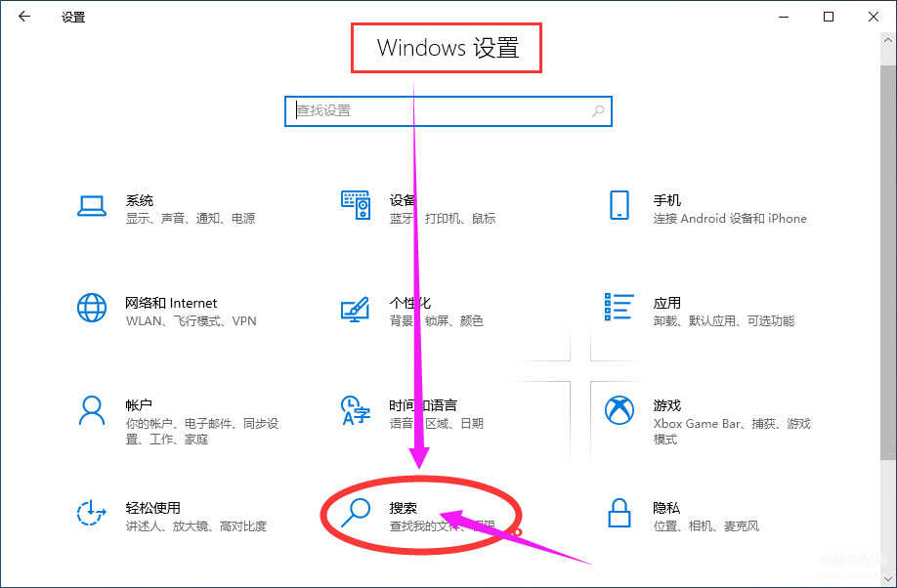Maximize the 设置 window
The image size is (897, 588).
pos(829,17)
